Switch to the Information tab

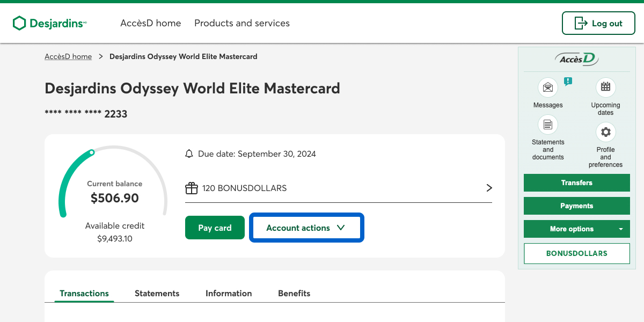(229, 293)
